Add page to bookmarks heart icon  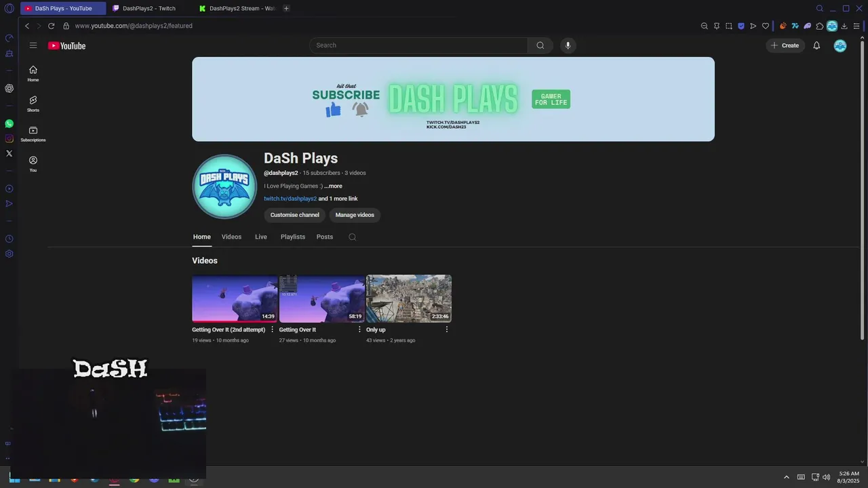[766, 26]
